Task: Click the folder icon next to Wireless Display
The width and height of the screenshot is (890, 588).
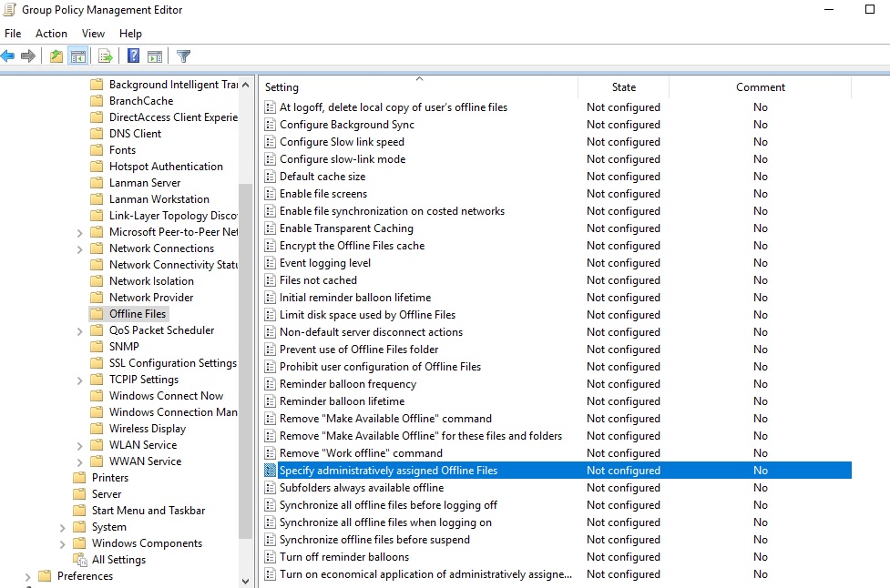Action: click(97, 428)
